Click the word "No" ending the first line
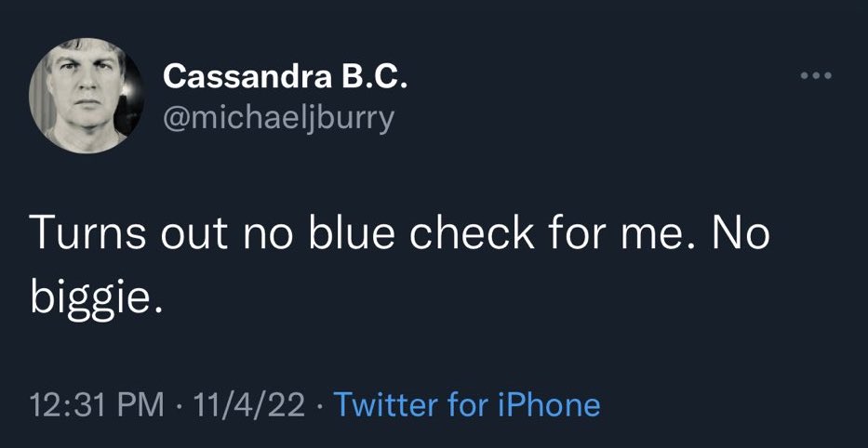The height and width of the screenshot is (448, 868). (741, 237)
